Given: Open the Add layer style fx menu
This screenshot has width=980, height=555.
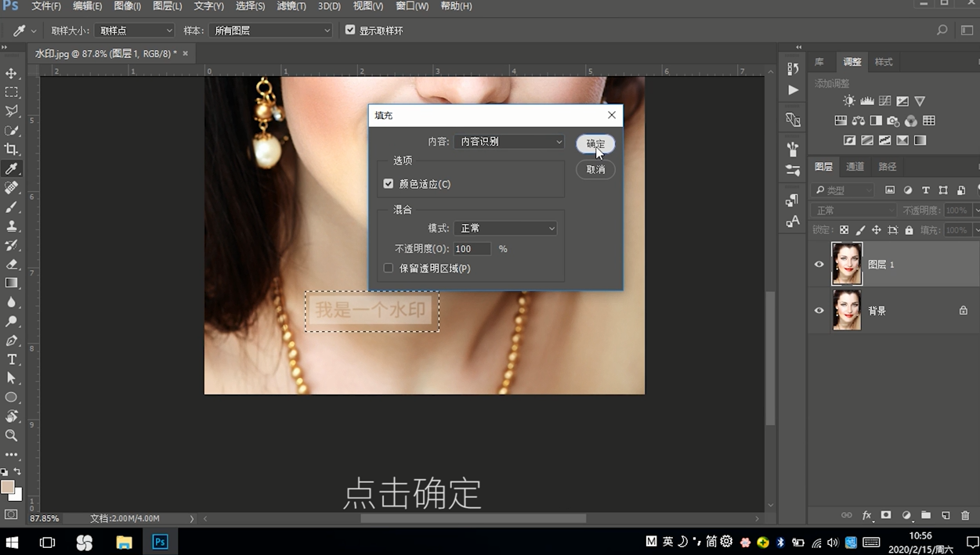Looking at the screenshot, I should (866, 515).
